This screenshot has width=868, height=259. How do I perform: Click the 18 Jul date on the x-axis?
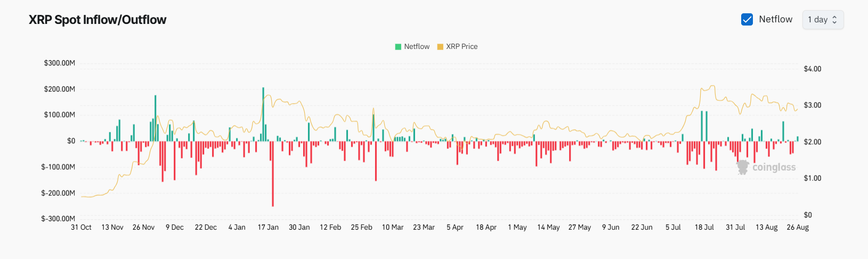pos(704,227)
